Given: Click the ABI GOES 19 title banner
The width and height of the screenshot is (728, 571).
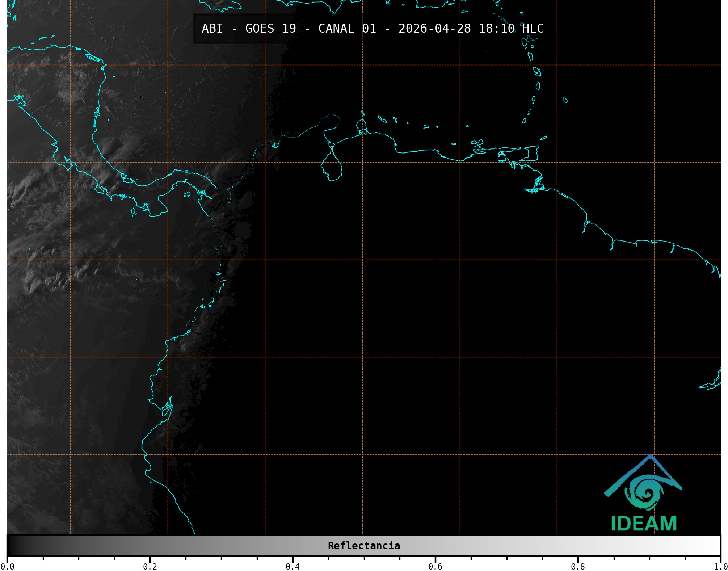Looking at the screenshot, I should click(372, 29).
